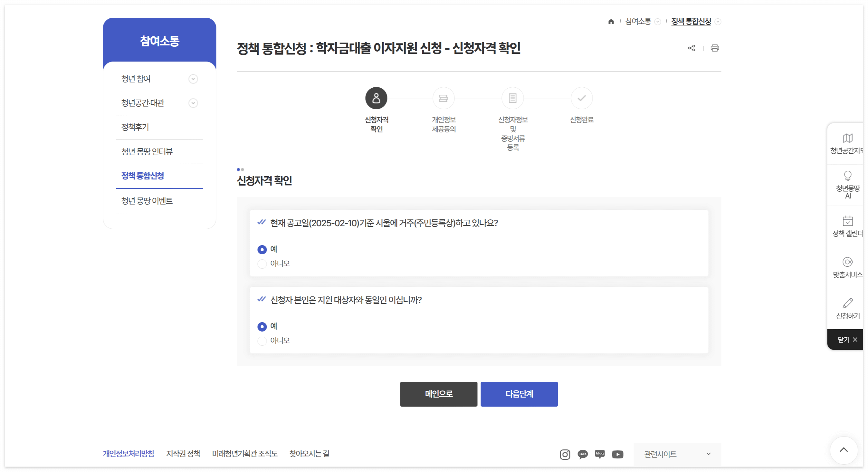Open the YouTube icon in footer
This screenshot has height=472, width=868.
(x=617, y=455)
